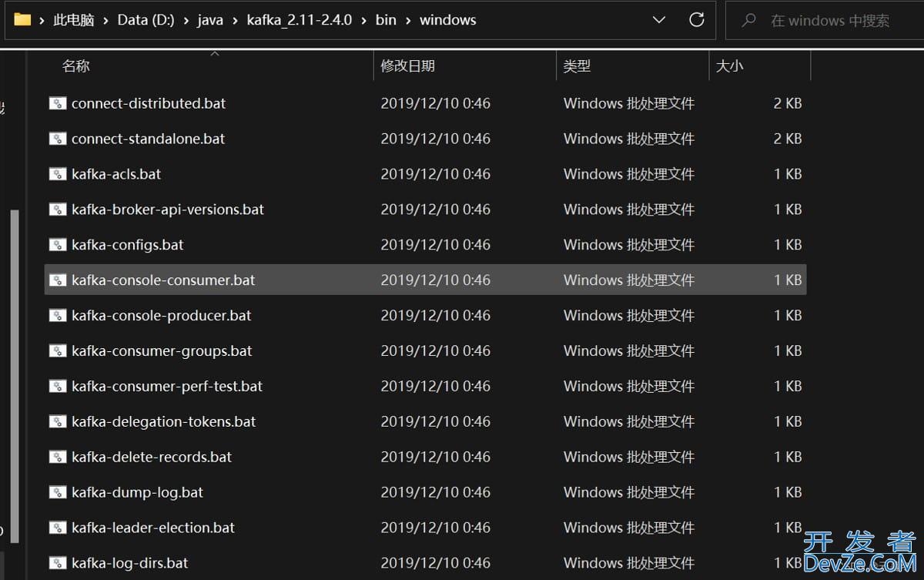Sort by the 修改日期 column header
This screenshot has height=580, width=924.
click(x=407, y=66)
